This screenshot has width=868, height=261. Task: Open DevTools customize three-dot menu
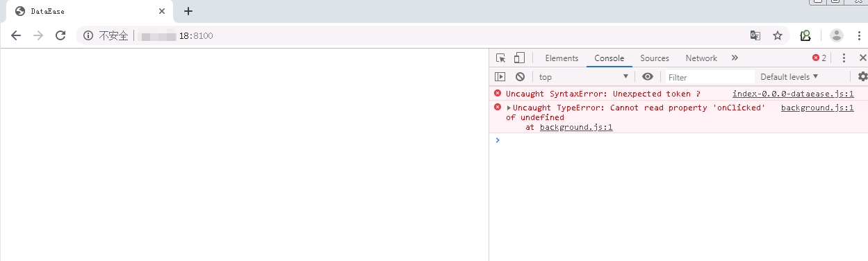click(x=844, y=58)
